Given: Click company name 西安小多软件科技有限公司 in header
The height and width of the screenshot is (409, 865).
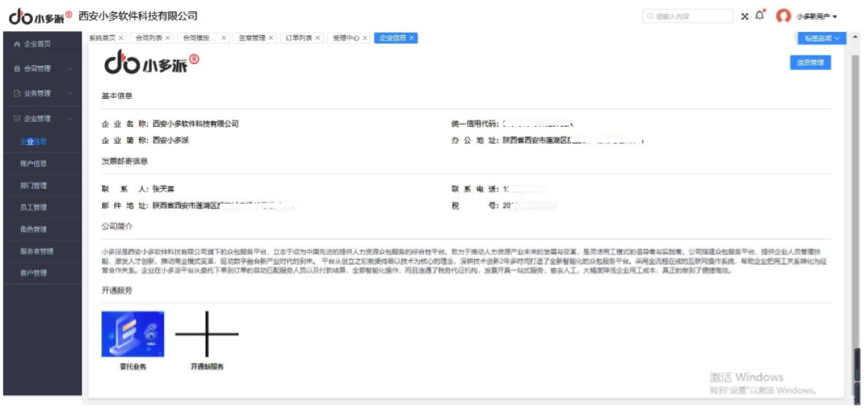Looking at the screenshot, I should [138, 16].
